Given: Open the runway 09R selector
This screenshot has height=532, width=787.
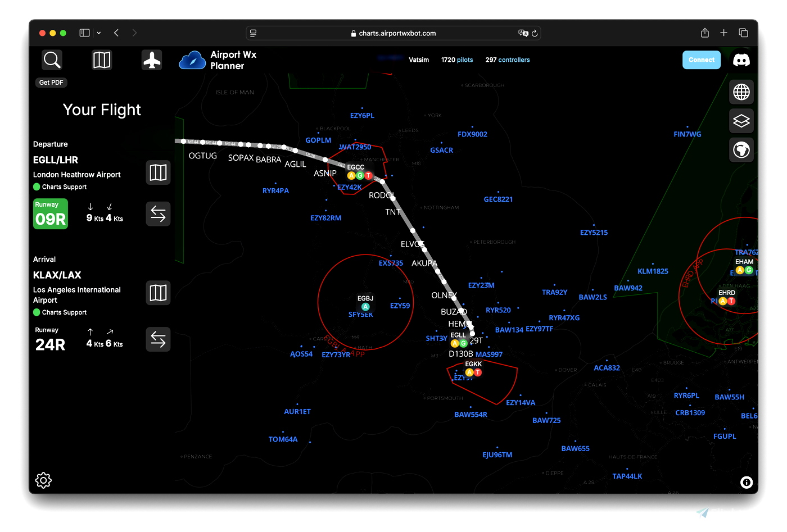Looking at the screenshot, I should tap(50, 214).
